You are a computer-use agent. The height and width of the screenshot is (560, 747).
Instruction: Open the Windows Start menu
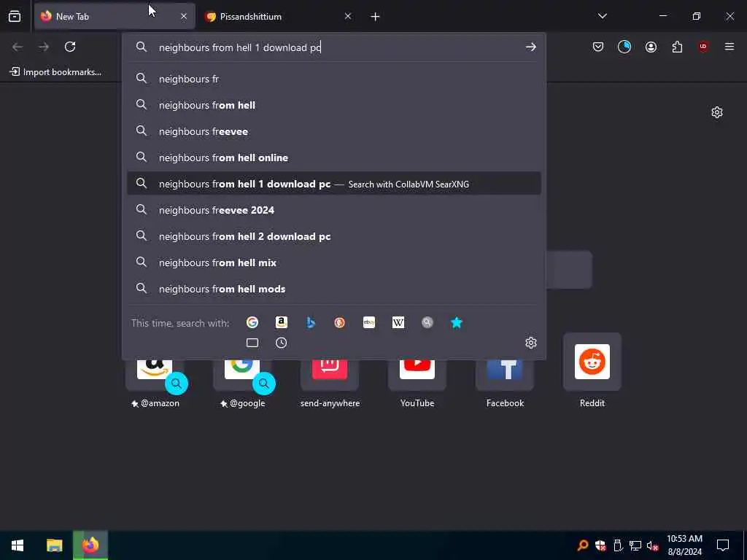coord(18,545)
